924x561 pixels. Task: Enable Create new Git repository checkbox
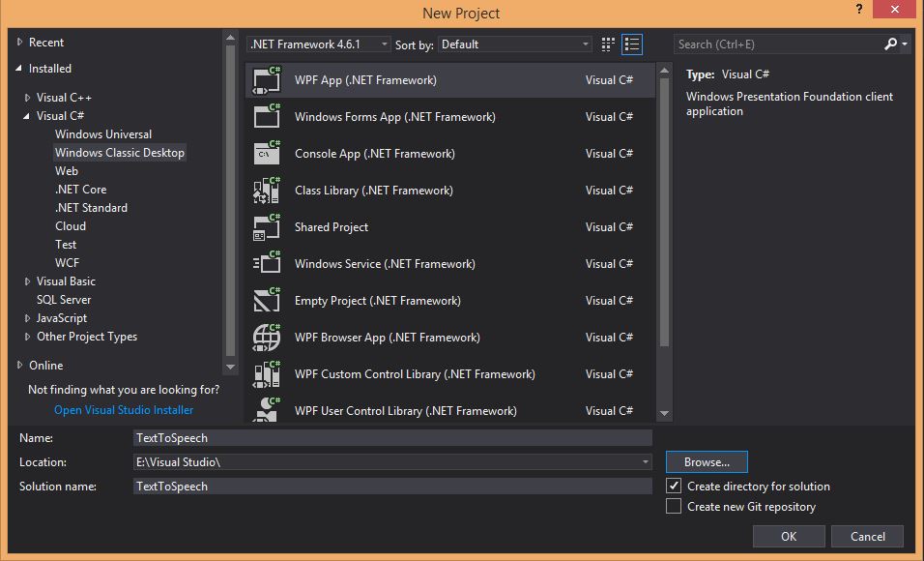674,506
